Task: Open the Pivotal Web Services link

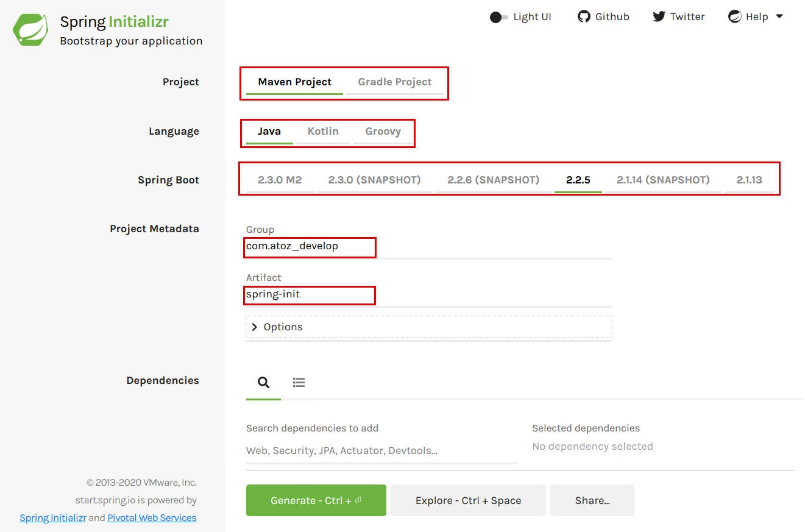Action: pyautogui.click(x=152, y=517)
